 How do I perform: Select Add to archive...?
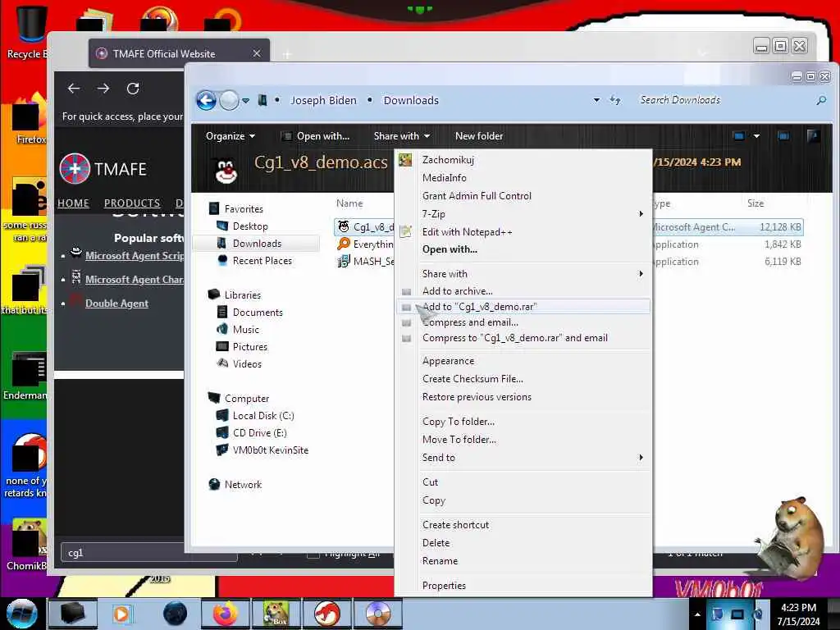[x=523, y=291]
